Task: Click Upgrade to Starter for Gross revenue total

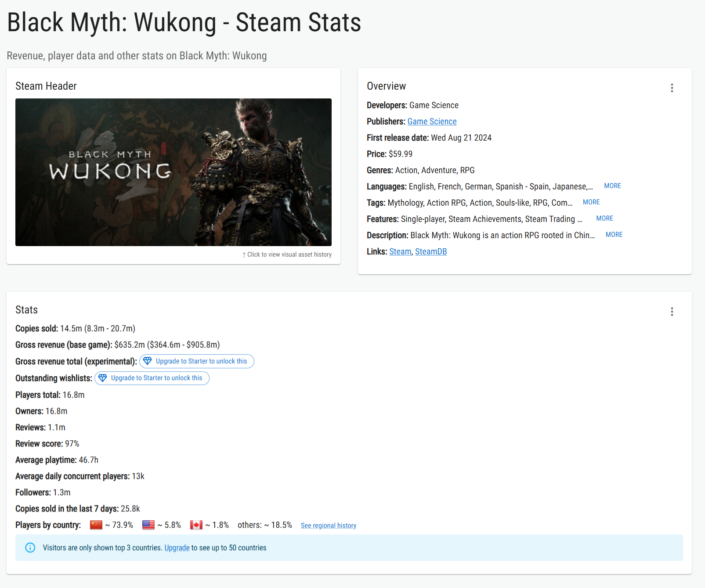Action: [x=197, y=361]
